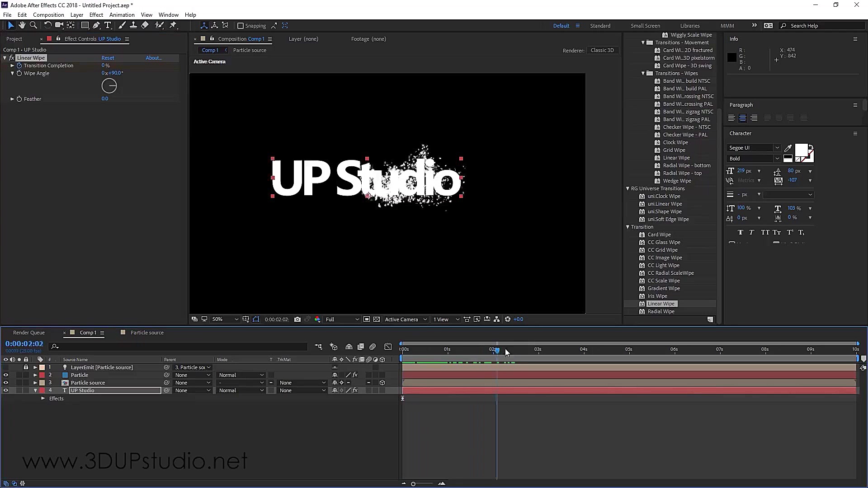Select the Hand tool in toolbar
The image size is (868, 488).
coord(22,25)
